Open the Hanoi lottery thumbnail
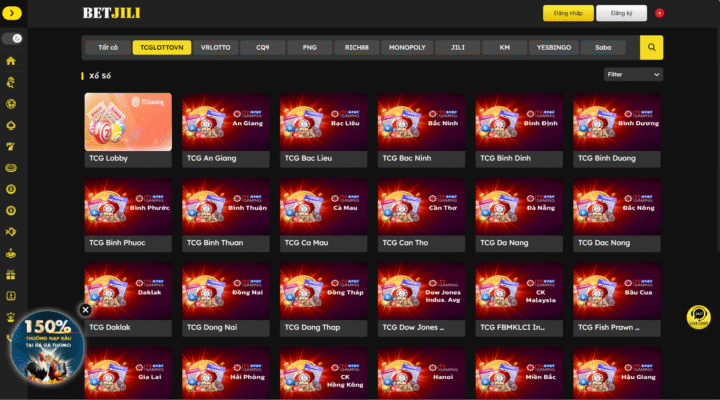The image size is (720, 400). (422, 373)
